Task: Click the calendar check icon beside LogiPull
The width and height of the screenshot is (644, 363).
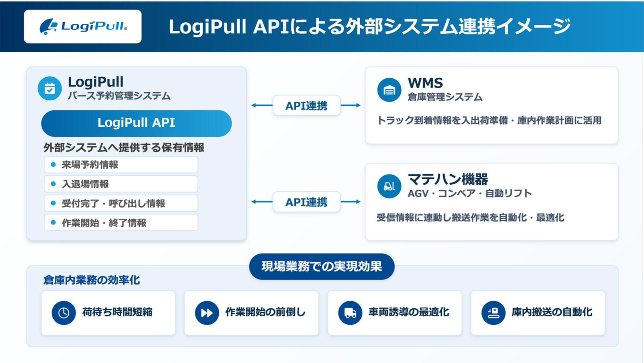Action: point(50,88)
